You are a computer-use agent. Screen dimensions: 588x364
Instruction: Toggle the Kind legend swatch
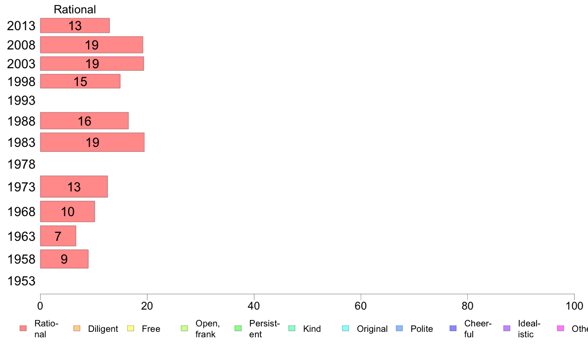(292, 328)
